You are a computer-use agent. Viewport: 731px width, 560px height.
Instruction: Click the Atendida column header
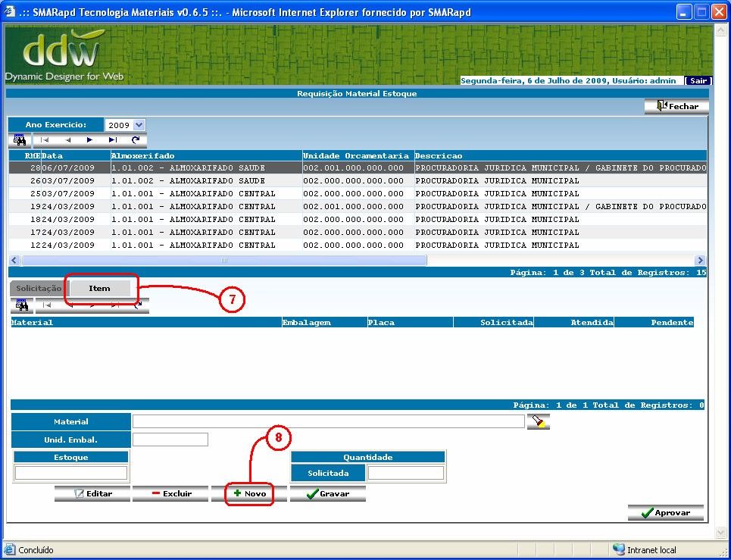click(574, 322)
